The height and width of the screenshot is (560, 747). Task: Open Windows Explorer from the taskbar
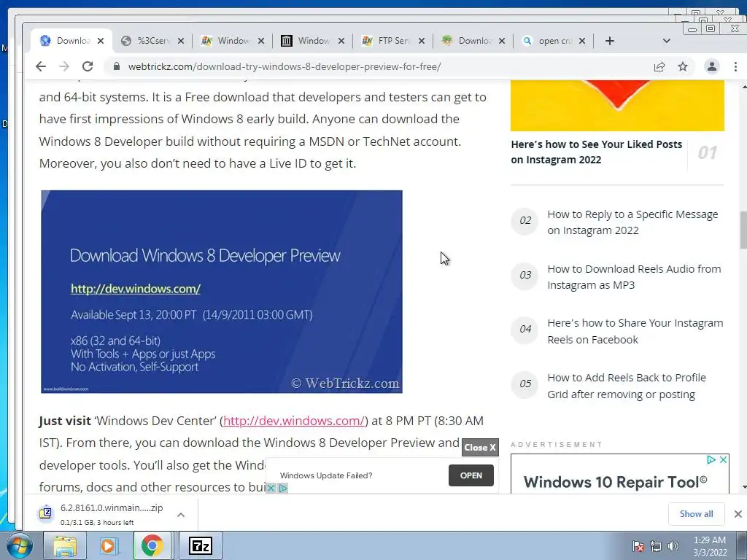pos(65,545)
